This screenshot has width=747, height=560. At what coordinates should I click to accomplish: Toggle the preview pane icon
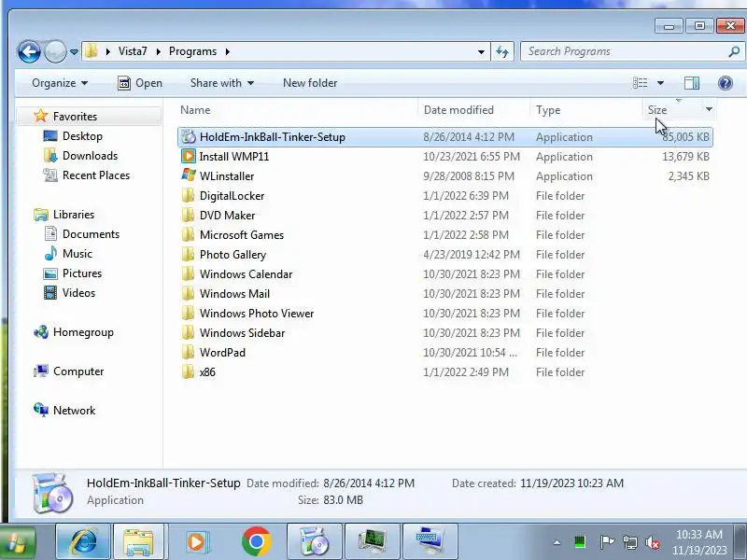692,83
